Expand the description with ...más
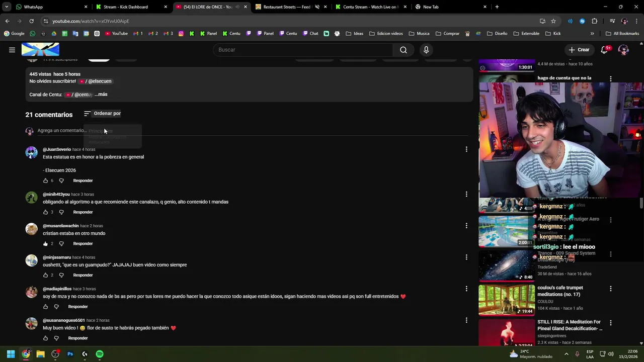The image size is (644, 362). click(x=101, y=95)
